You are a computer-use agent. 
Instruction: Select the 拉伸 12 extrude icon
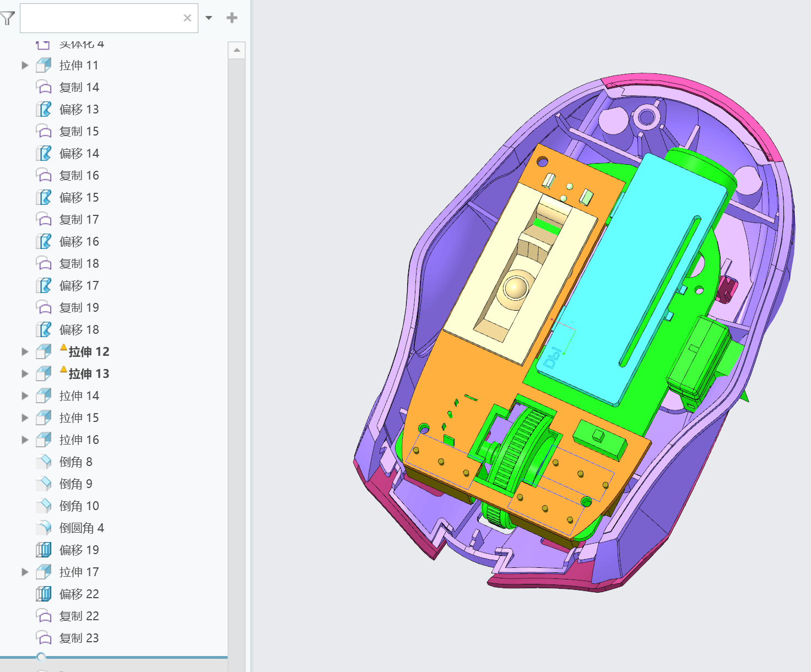44,351
